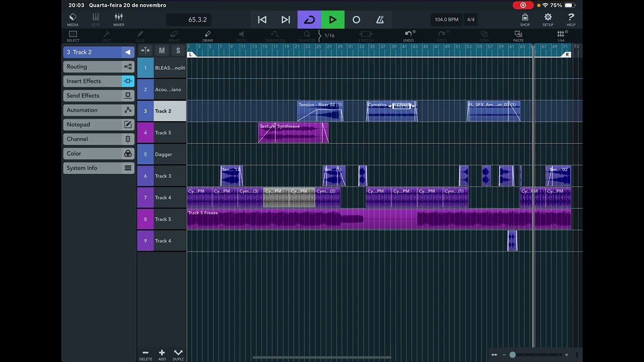The width and height of the screenshot is (644, 362).
Task: Open the Quantize tool
Action: pyautogui.click(x=306, y=36)
